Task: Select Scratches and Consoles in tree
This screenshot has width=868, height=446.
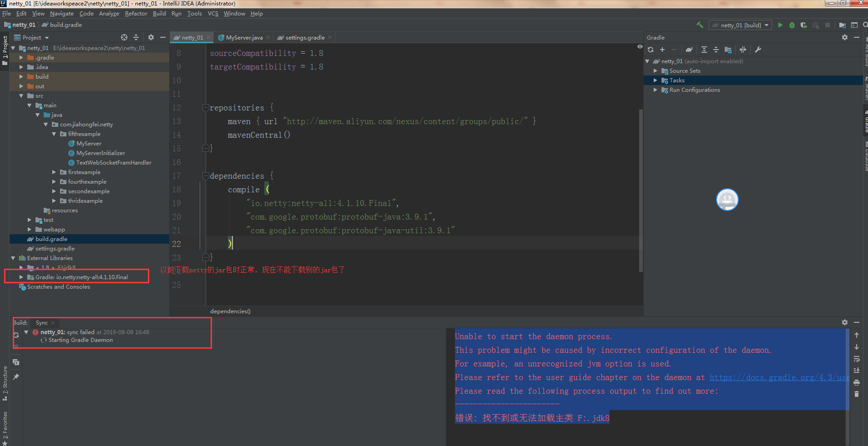Action: [x=58, y=287]
